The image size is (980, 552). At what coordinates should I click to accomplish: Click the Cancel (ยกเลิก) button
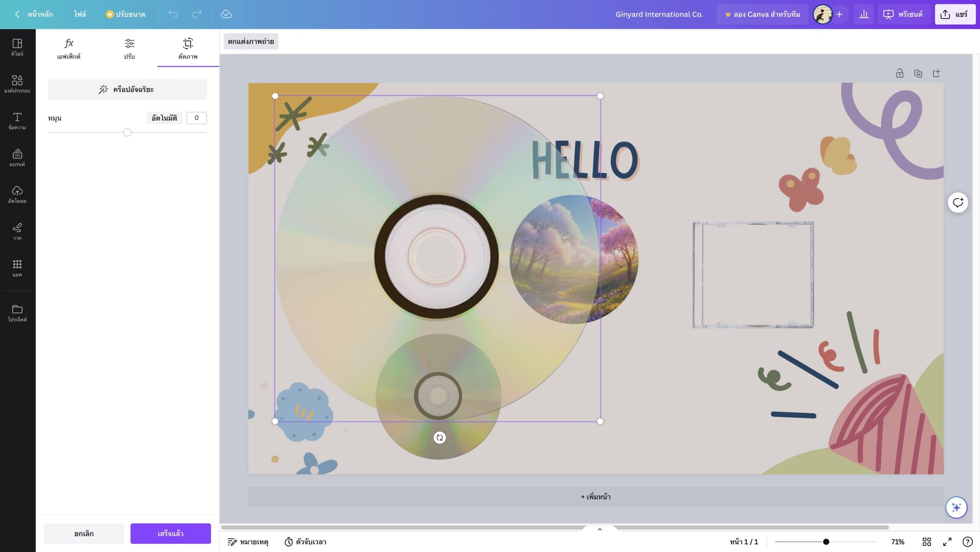coord(84,533)
